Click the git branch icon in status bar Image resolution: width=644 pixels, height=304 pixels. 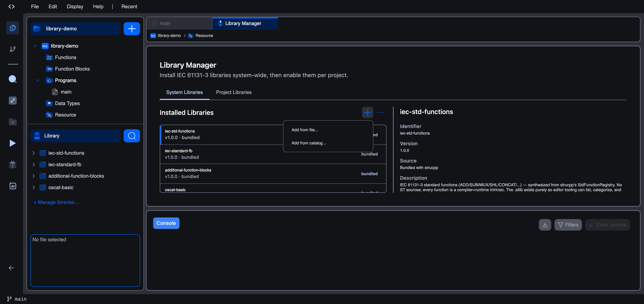pos(9,299)
